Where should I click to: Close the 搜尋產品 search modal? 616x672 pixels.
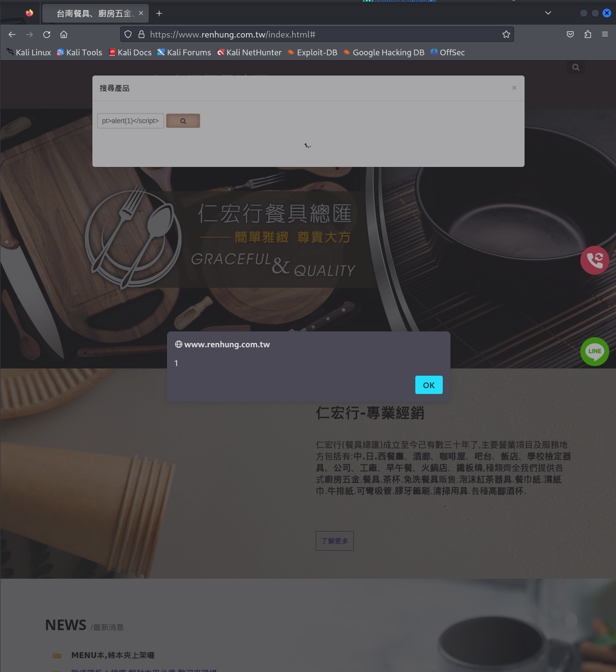click(514, 88)
